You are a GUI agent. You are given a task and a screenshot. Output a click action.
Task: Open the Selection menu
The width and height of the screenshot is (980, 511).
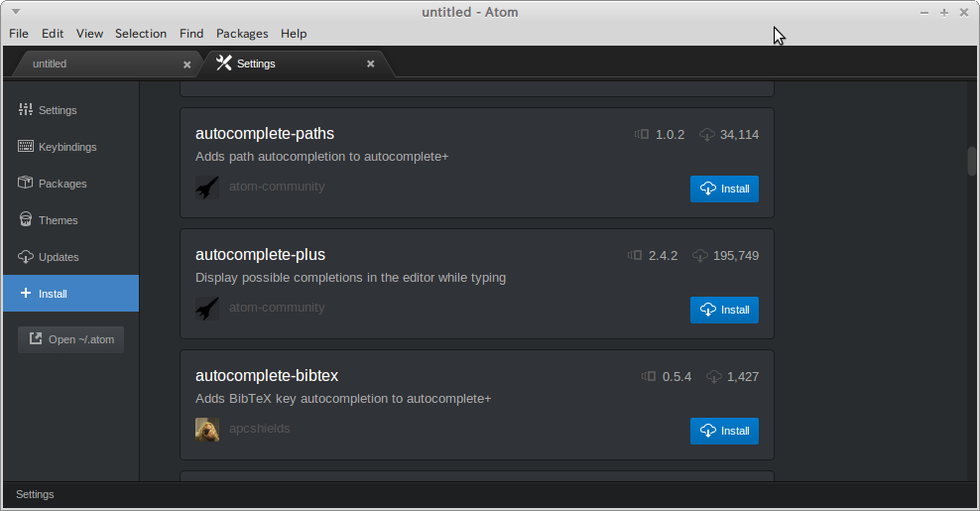(141, 34)
